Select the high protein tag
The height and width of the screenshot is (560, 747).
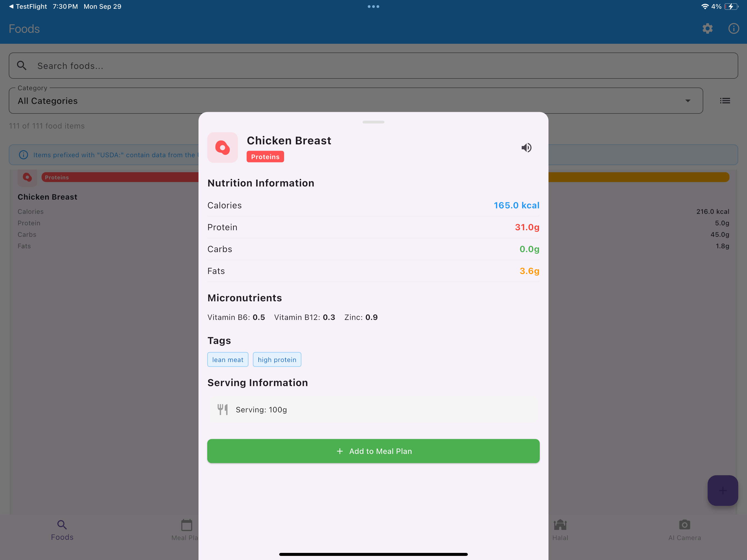pos(277,359)
